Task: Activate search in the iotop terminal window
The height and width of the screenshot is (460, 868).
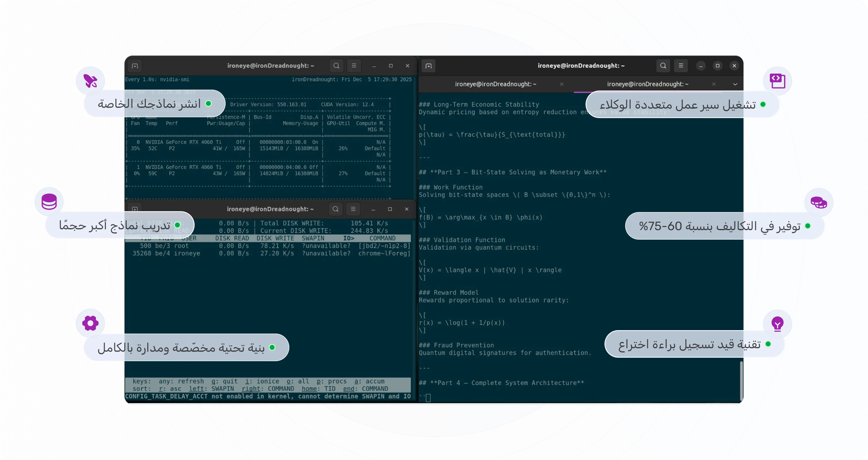Action: click(x=335, y=209)
